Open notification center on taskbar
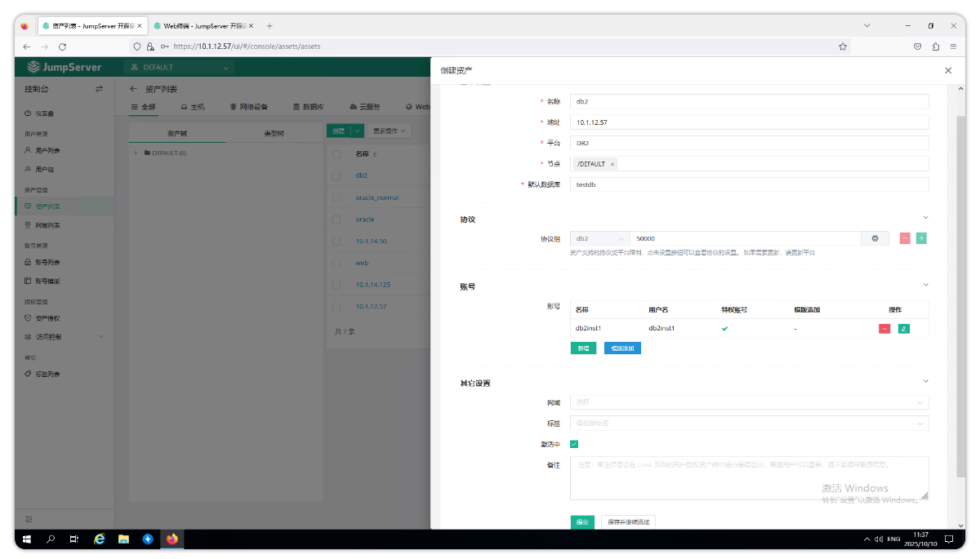Screen dimensions: 980x559 point(949,539)
